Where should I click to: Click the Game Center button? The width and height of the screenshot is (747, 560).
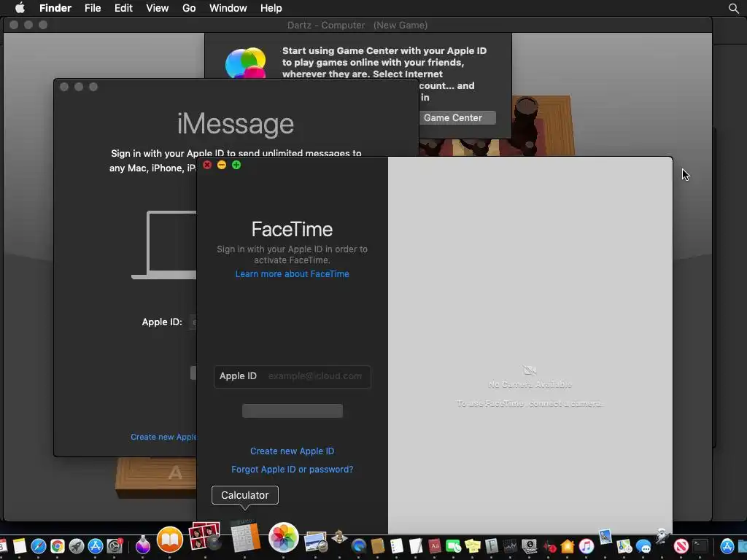(x=457, y=117)
